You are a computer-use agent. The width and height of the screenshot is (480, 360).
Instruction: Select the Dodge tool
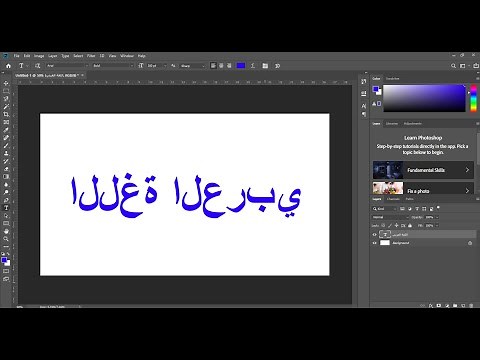pyautogui.click(x=6, y=192)
